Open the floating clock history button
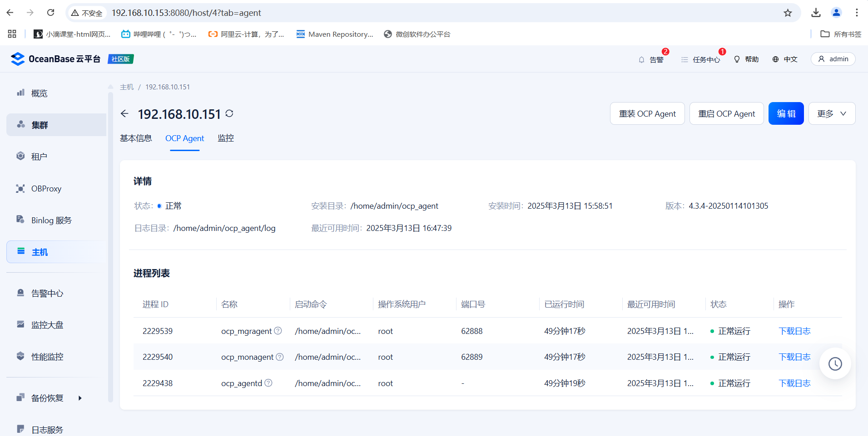The image size is (868, 436). point(835,363)
